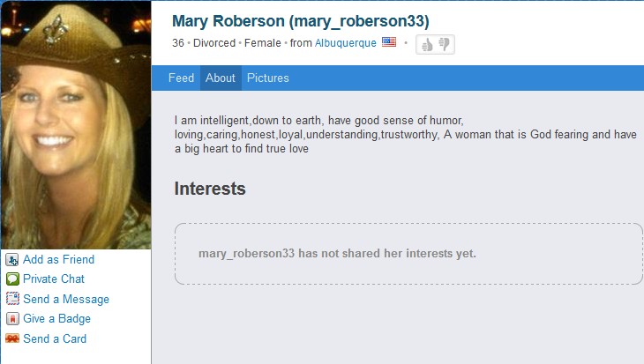This screenshot has height=364, width=644.
Task: Choose the Give a Badge link
Action: [56, 319]
